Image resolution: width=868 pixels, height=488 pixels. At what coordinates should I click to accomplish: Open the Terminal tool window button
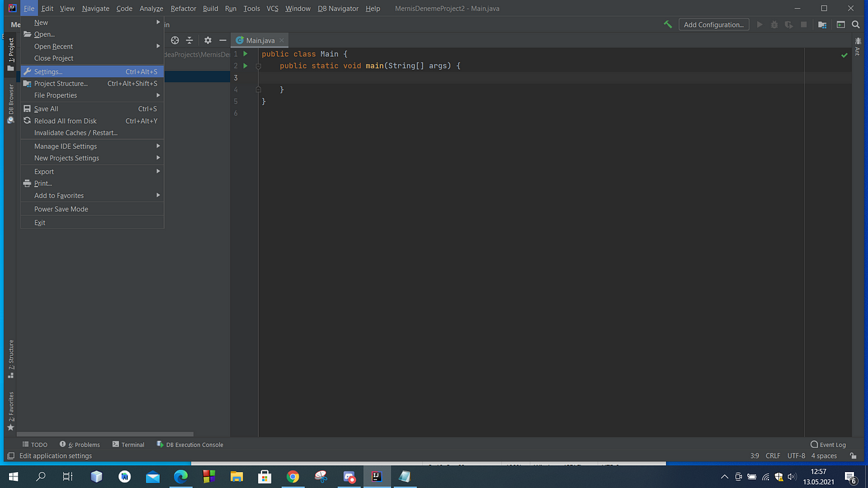(x=128, y=445)
